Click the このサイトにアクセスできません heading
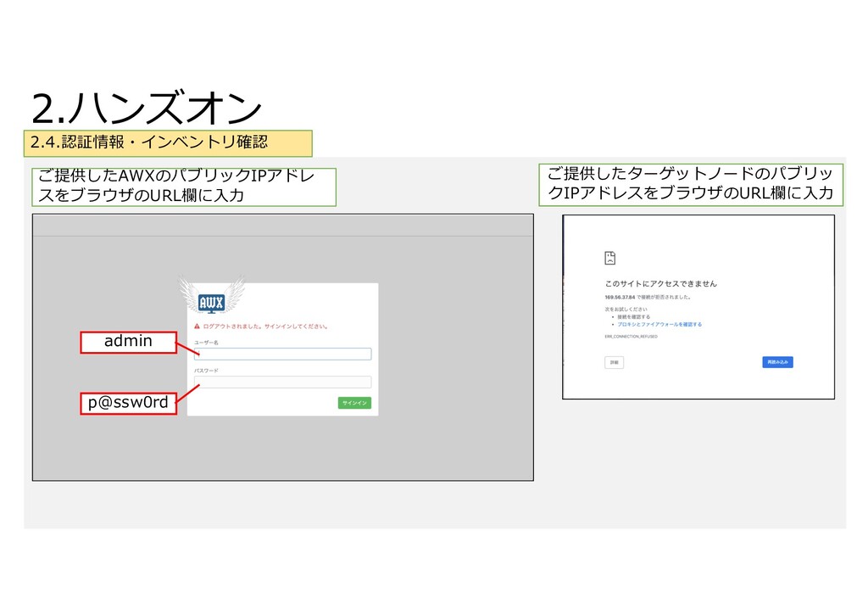 pos(660,283)
